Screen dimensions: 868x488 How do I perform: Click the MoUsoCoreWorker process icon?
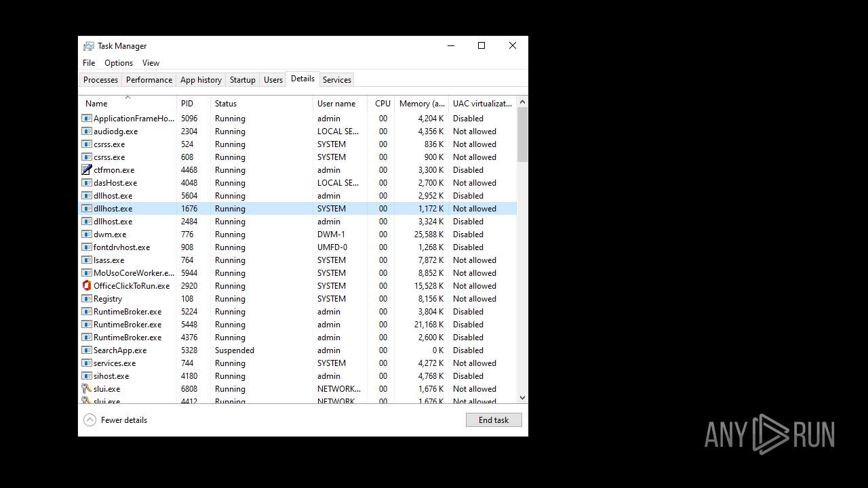click(x=87, y=273)
